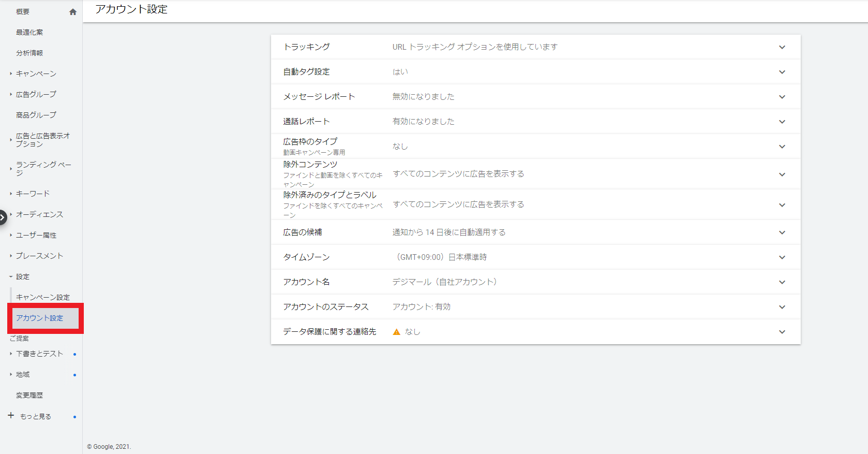868x454 pixels.
Task: Open 最適化案 in the sidebar
Action: click(x=29, y=32)
